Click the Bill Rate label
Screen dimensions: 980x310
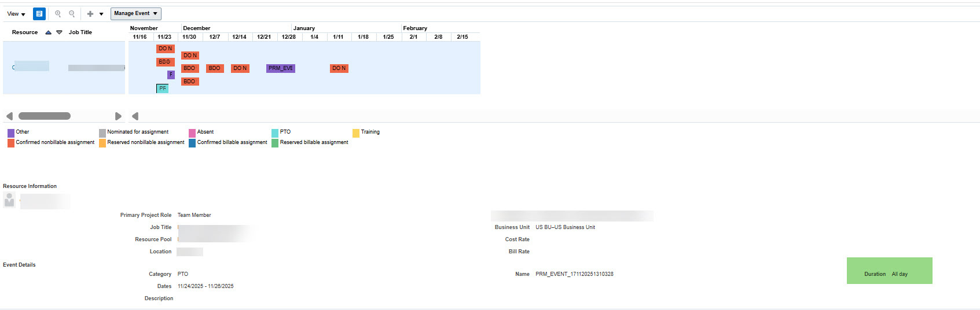click(519, 252)
